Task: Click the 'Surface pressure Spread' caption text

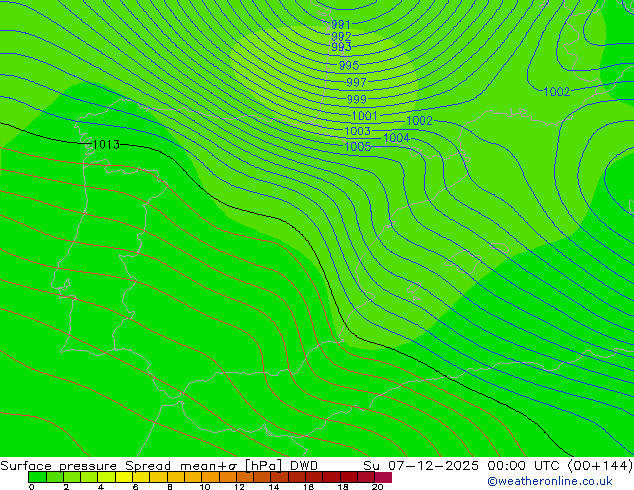Action: pyautogui.click(x=85, y=466)
